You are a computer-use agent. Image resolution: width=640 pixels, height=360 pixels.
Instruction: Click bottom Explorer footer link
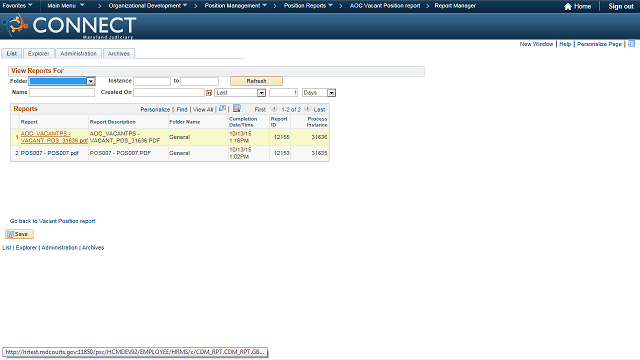point(26,248)
